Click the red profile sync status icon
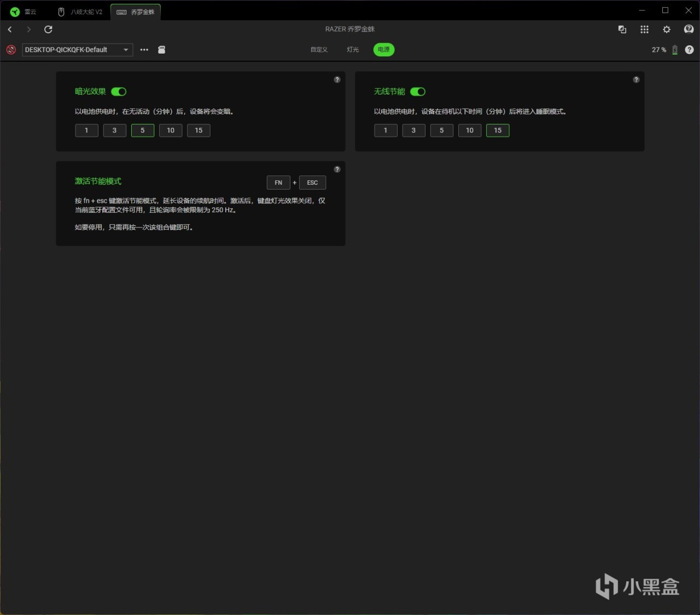This screenshot has height=615, width=700. pyautogui.click(x=11, y=50)
